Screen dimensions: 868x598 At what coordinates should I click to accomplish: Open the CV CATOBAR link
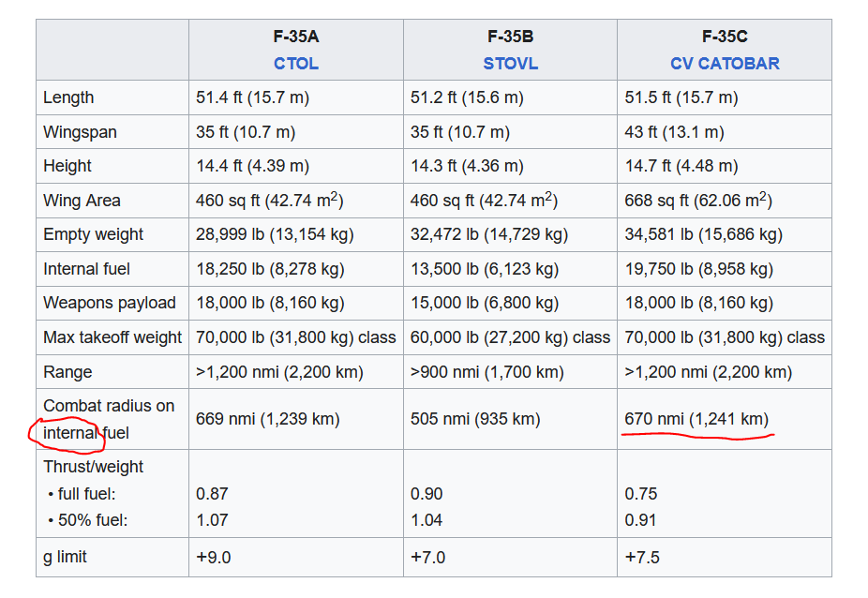(725, 64)
